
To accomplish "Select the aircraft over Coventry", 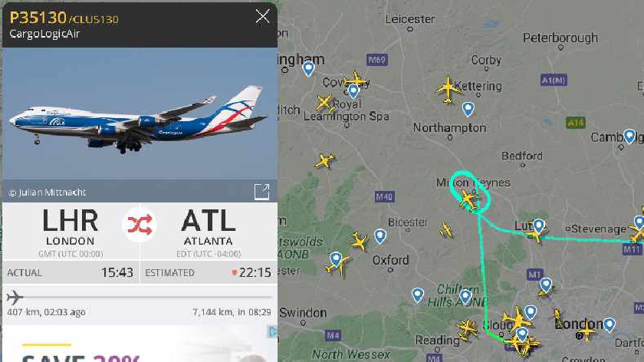I will (x=355, y=79).
